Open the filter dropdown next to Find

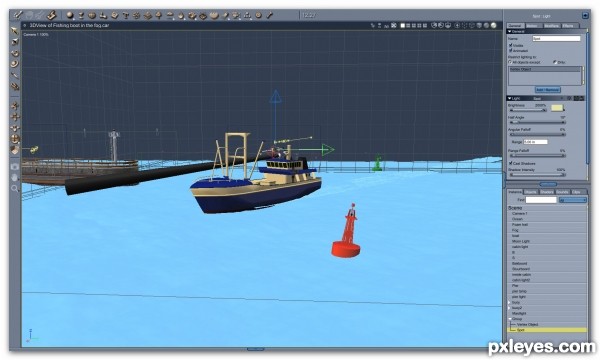573,200
